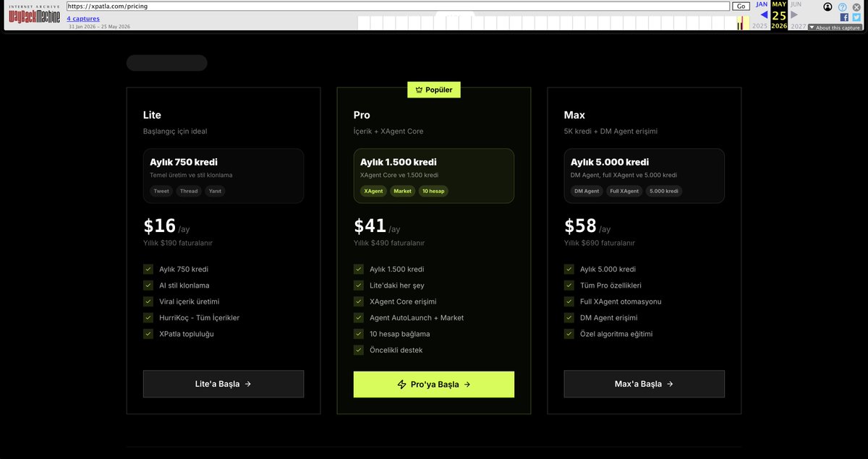Click 'Yıllık $490 faturalanır' text

click(389, 243)
